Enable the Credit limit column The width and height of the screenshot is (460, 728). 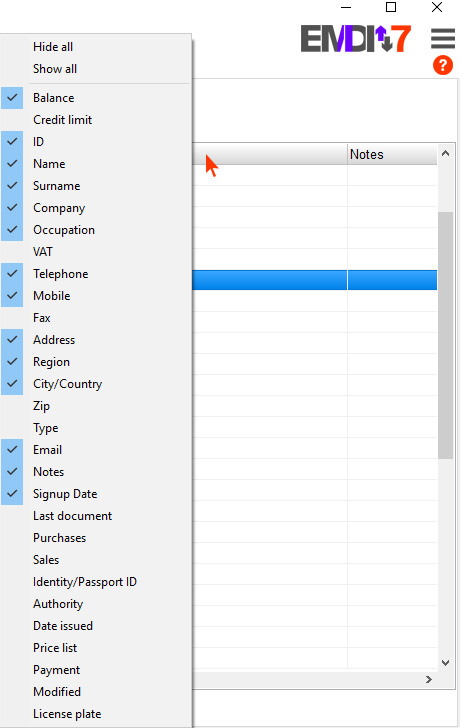point(96,120)
